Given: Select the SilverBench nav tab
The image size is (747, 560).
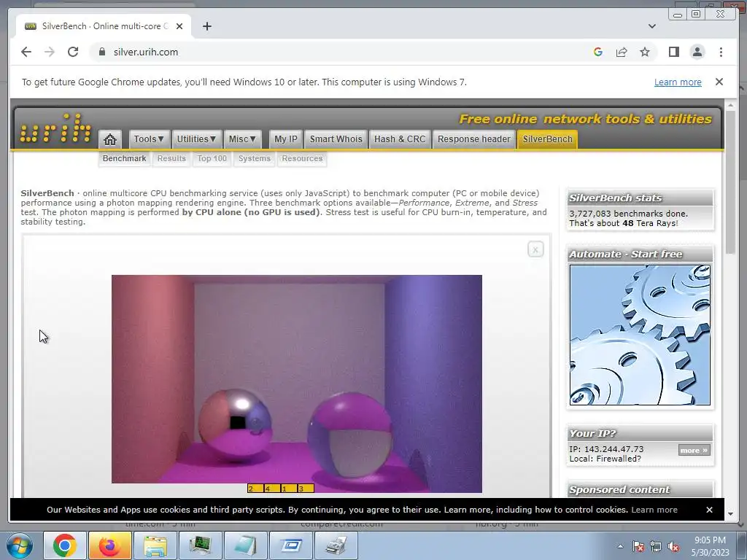Looking at the screenshot, I should click(547, 139).
